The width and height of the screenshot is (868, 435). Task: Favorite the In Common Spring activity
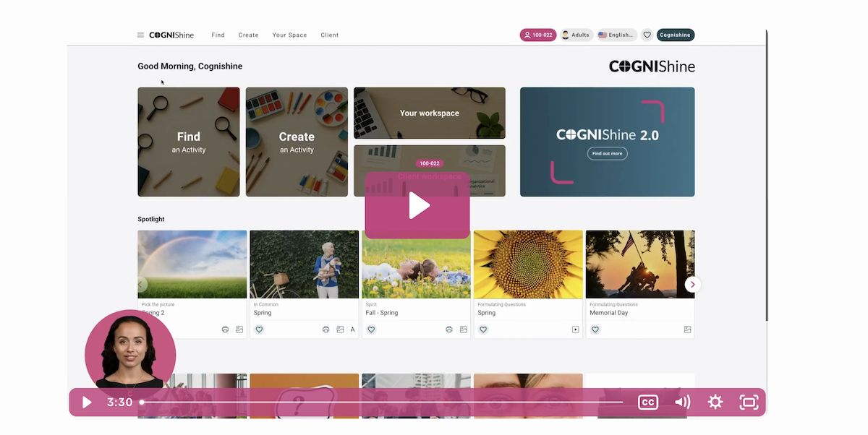(259, 330)
